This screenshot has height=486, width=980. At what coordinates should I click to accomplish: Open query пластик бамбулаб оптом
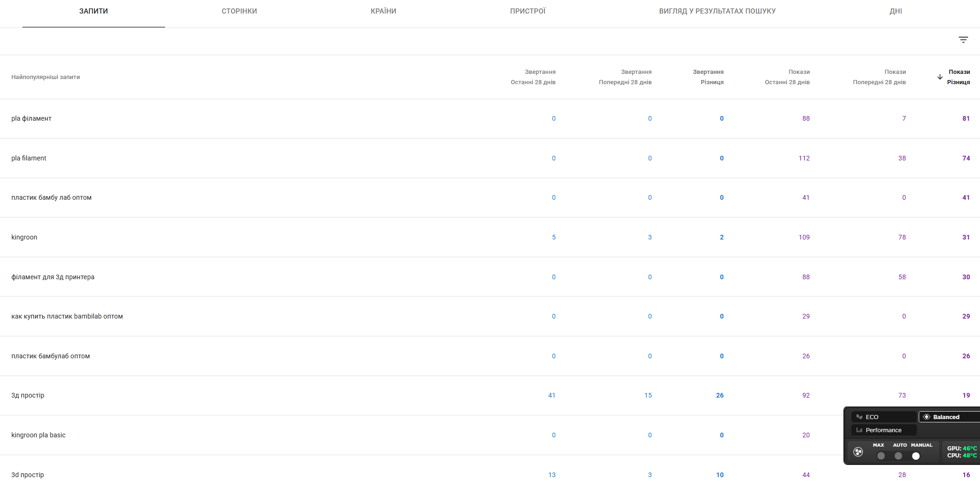pos(490,356)
